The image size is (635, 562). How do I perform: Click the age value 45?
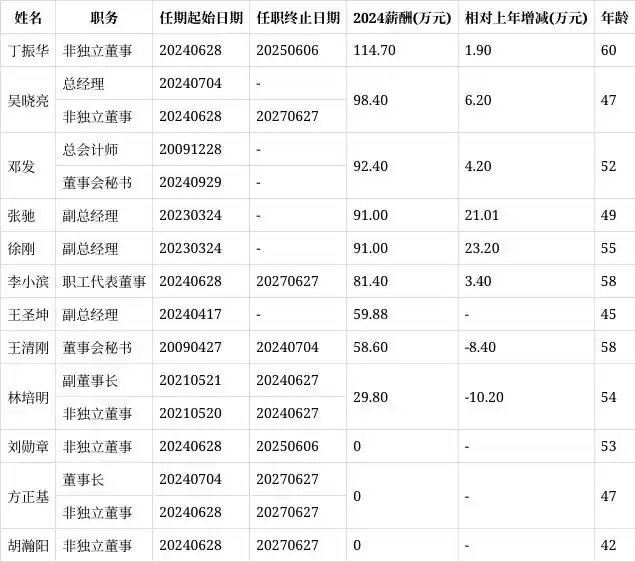(x=609, y=314)
